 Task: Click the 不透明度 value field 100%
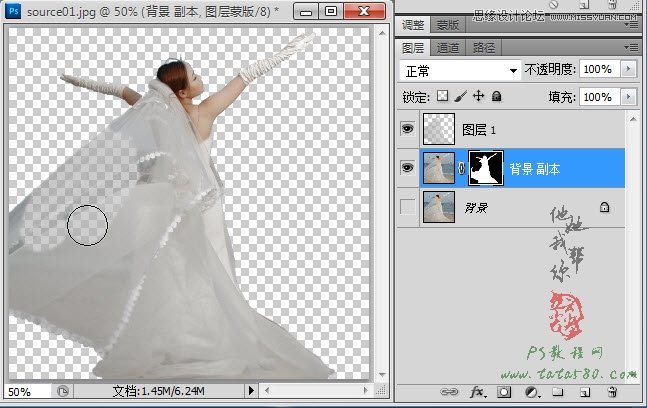[599, 69]
